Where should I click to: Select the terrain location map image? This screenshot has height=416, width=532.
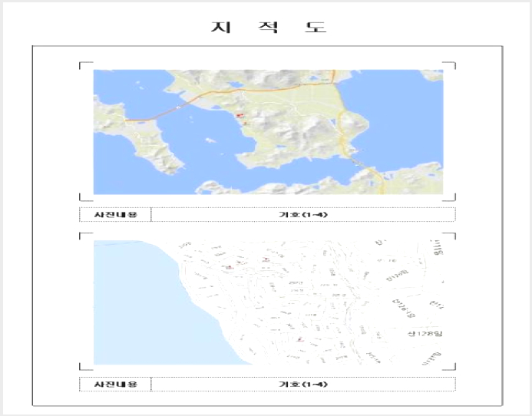coord(268,132)
